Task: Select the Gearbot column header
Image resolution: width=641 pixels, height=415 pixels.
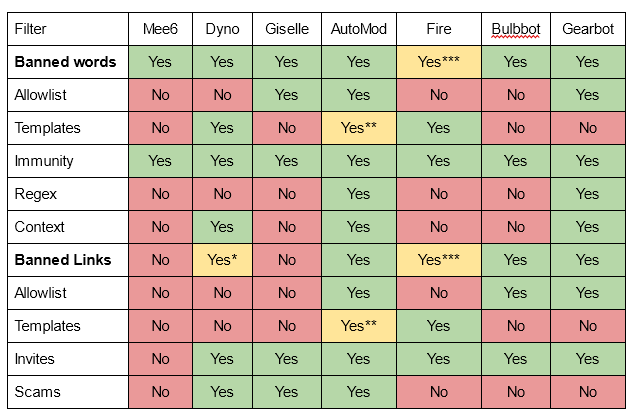Action: pos(587,29)
